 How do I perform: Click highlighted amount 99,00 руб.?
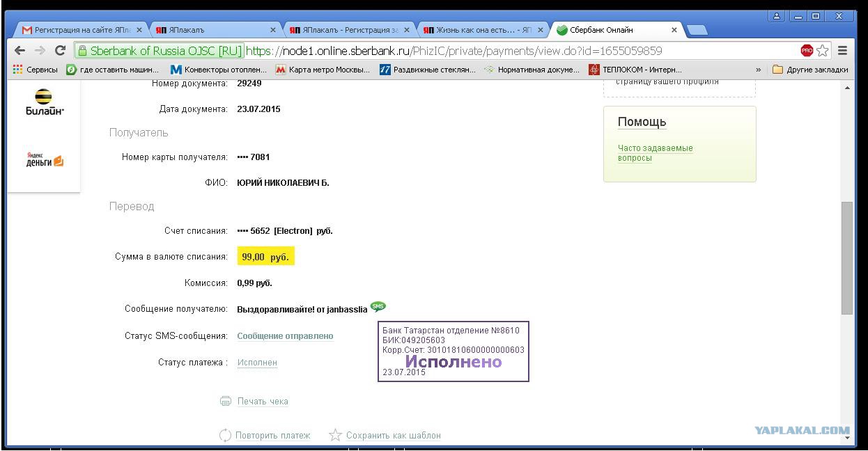(x=265, y=257)
